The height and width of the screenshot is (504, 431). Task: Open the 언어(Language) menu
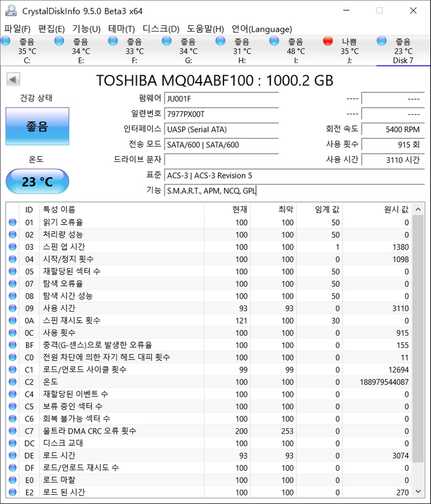pyautogui.click(x=261, y=29)
